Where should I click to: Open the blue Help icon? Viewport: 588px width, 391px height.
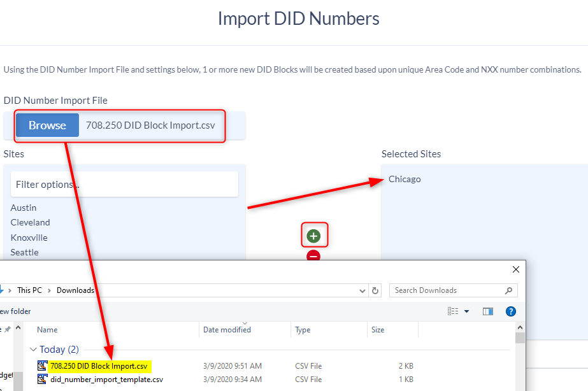click(x=511, y=311)
